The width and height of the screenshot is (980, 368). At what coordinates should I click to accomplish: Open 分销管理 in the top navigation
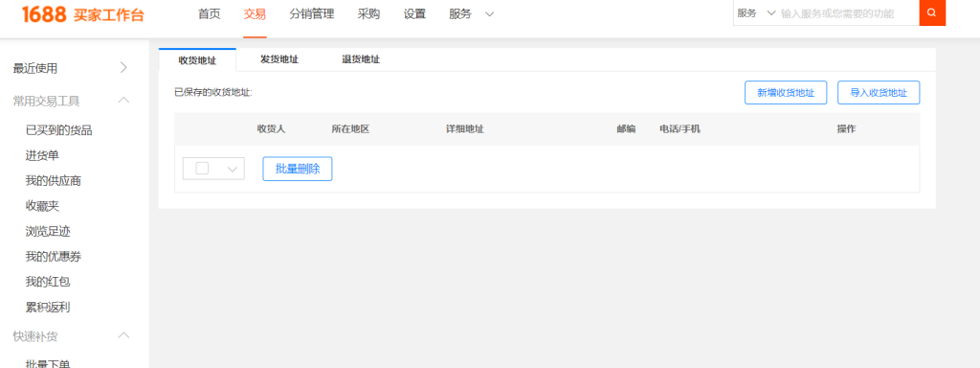pos(312,14)
